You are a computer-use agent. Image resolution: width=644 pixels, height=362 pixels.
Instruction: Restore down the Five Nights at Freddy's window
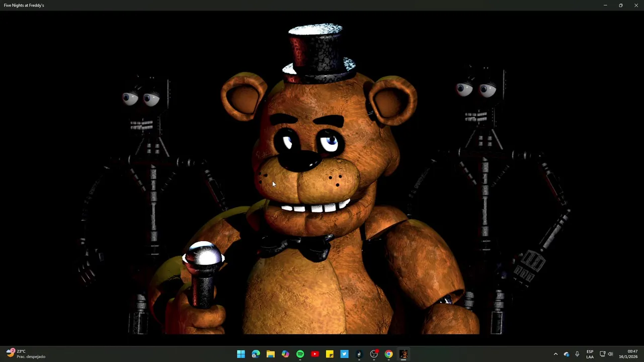[621, 5]
